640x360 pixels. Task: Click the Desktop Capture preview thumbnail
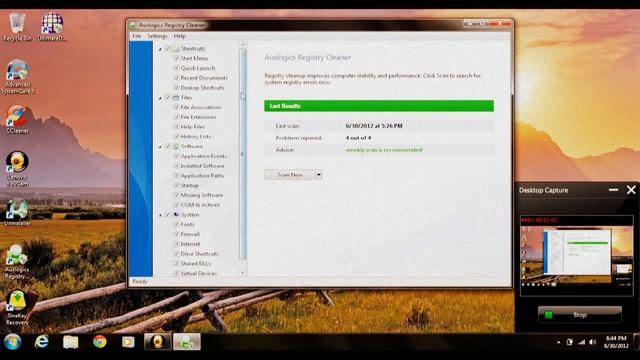(576, 256)
